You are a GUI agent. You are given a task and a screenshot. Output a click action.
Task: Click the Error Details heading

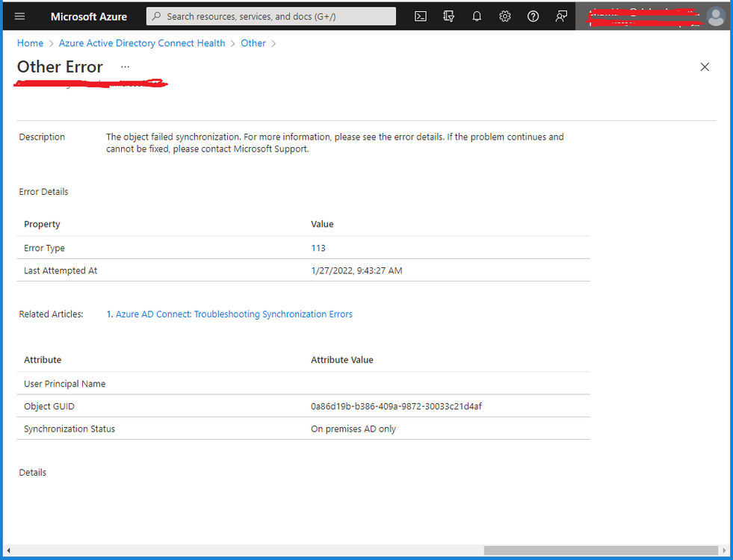coord(43,192)
